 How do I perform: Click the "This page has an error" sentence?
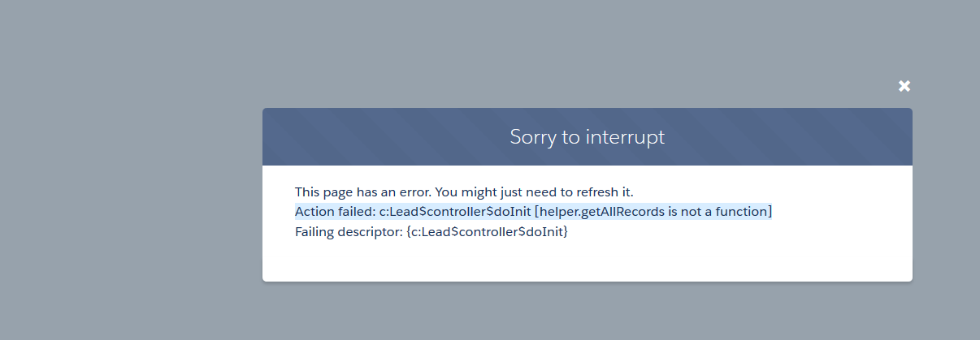click(463, 192)
